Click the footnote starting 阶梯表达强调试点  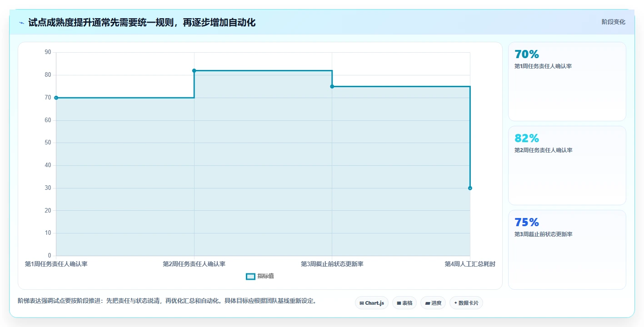click(x=167, y=301)
